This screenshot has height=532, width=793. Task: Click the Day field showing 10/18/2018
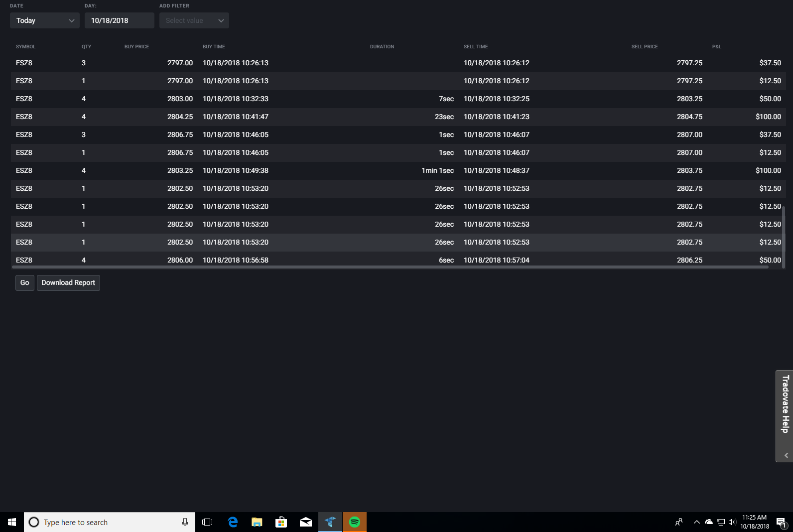120,20
